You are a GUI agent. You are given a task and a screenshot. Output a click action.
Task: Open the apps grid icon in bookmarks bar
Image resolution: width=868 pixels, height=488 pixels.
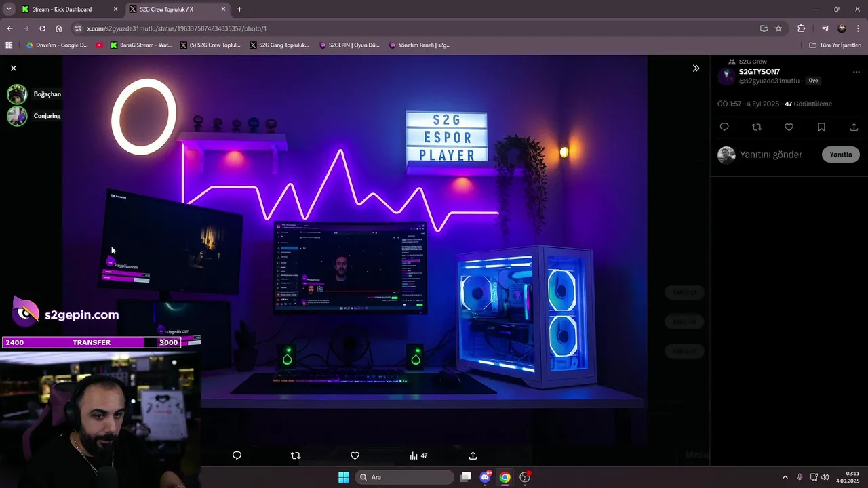9,45
